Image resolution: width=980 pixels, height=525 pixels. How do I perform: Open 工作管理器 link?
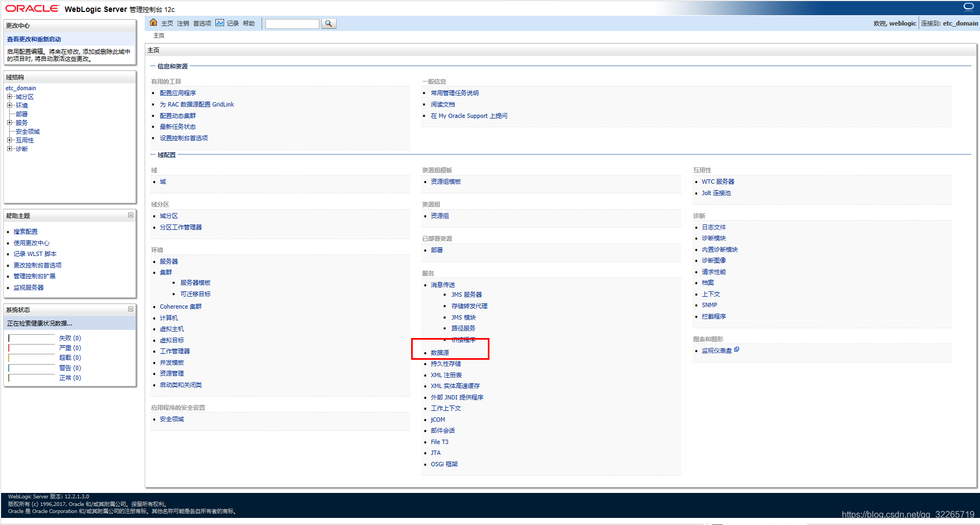(175, 351)
